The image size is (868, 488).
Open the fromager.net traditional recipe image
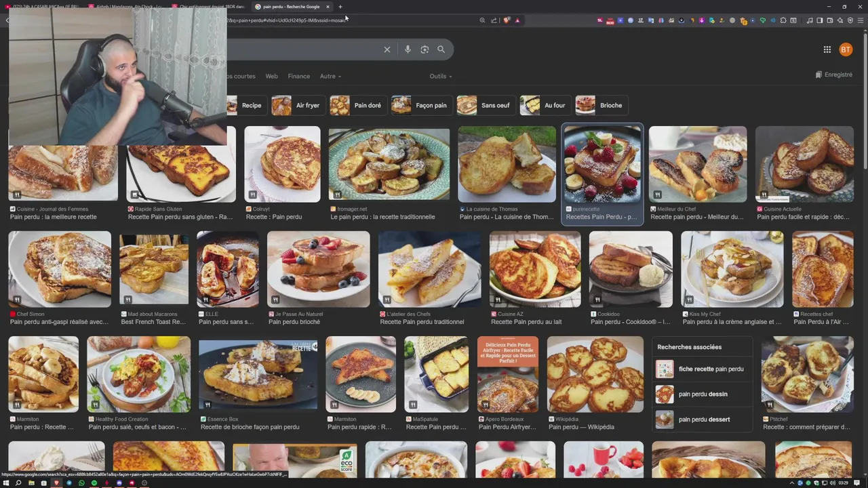click(x=389, y=164)
